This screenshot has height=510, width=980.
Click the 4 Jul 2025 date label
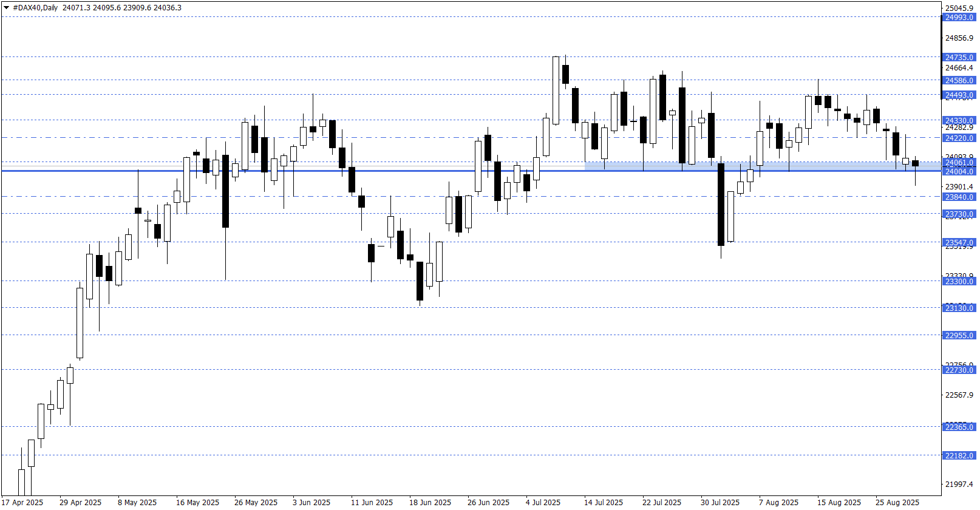[543, 503]
